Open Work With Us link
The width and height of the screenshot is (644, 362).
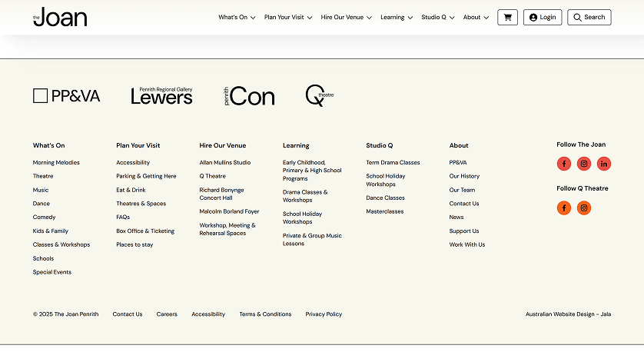pyautogui.click(x=467, y=244)
